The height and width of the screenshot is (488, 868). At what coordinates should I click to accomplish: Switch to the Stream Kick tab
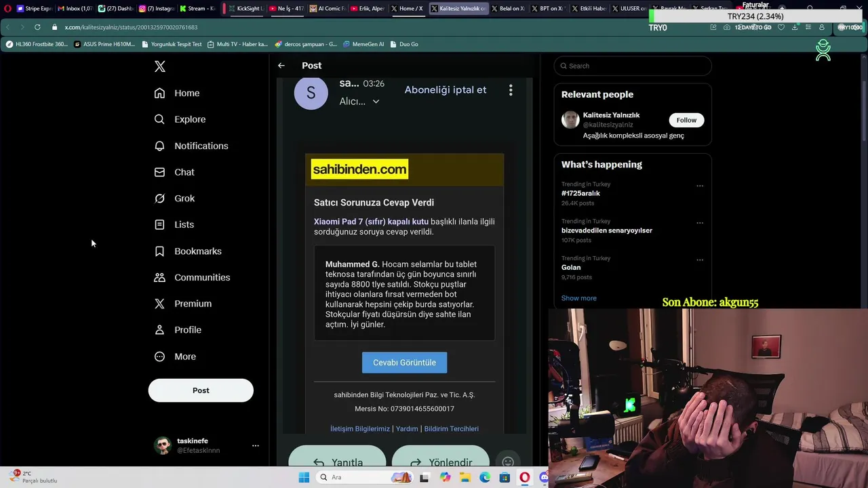click(197, 9)
